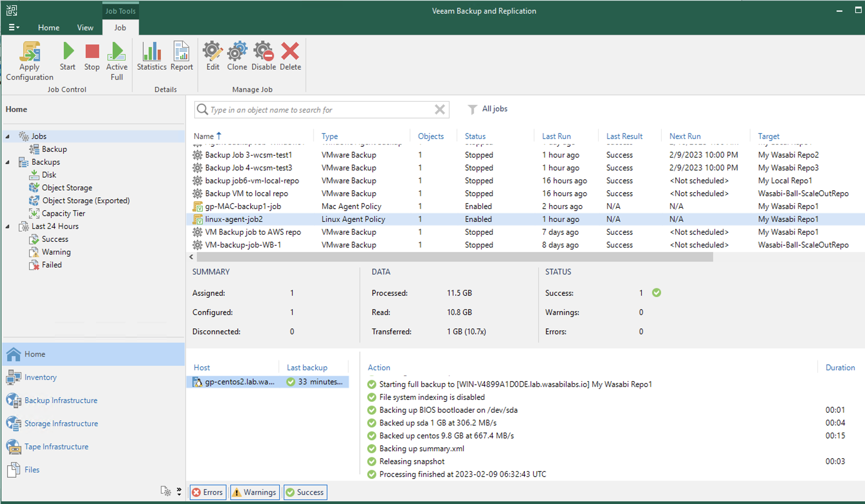Sort jobs by Name column

tap(207, 136)
